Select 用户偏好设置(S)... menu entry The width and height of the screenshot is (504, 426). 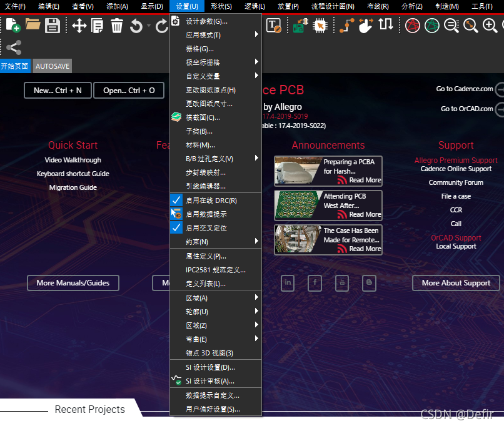[x=216, y=409]
